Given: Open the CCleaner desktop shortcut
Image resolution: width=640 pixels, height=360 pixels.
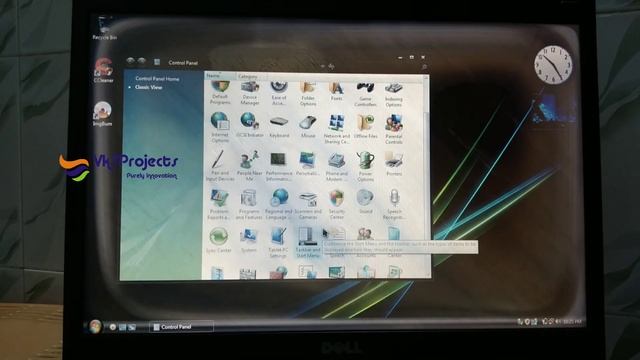Looking at the screenshot, I should (103, 70).
